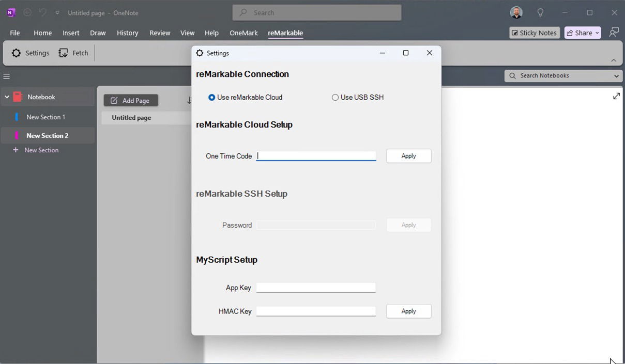Click the user profile picture
Viewport: 625px width, 364px height.
coord(516,12)
